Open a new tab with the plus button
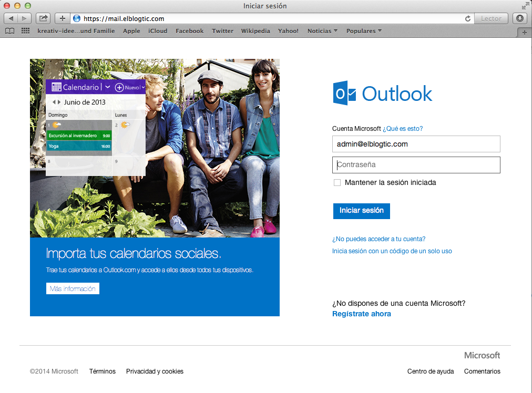Viewport: 532px width, 393px height. 524,33
